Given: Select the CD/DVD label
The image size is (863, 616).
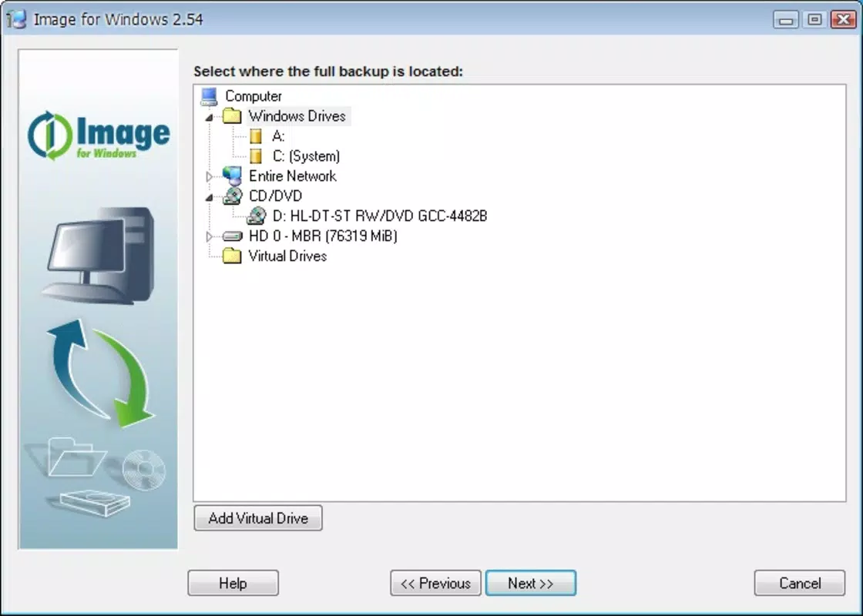Looking at the screenshot, I should [275, 196].
